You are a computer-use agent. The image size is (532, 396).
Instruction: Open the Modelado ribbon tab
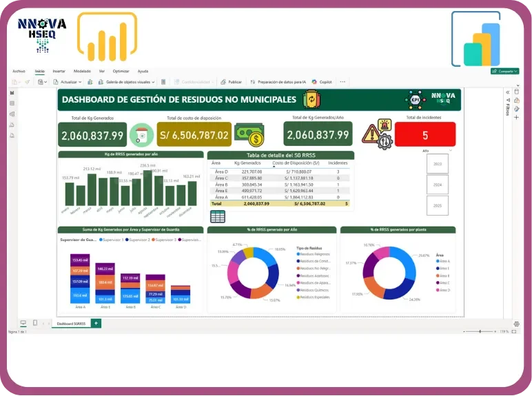coord(82,71)
